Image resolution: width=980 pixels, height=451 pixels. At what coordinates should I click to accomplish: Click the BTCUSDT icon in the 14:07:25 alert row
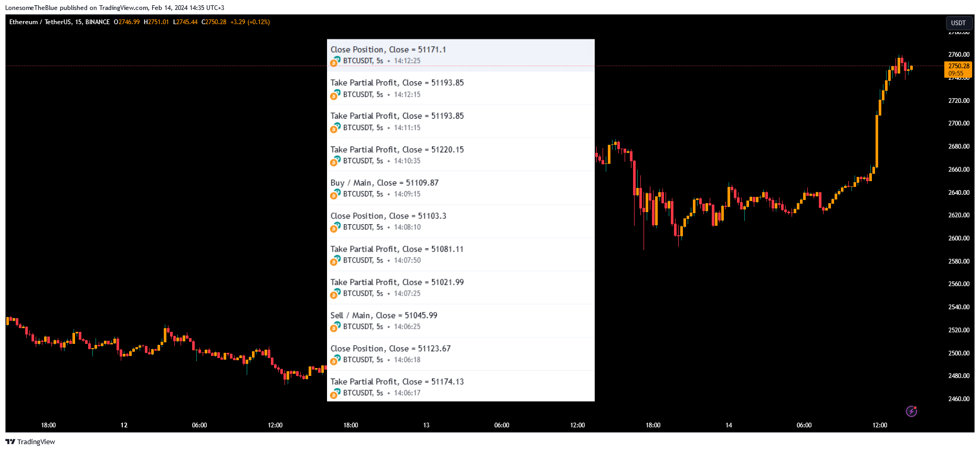click(x=335, y=293)
